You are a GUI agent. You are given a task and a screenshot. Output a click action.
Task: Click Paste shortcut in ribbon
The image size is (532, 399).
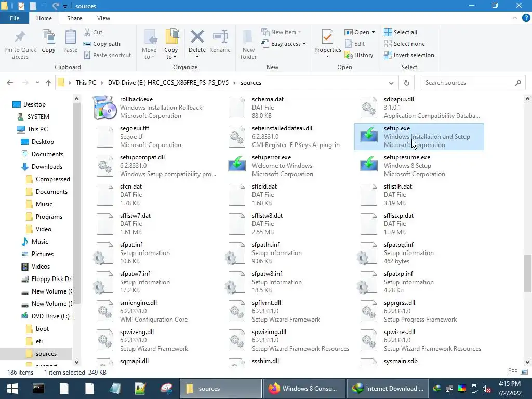click(x=107, y=55)
